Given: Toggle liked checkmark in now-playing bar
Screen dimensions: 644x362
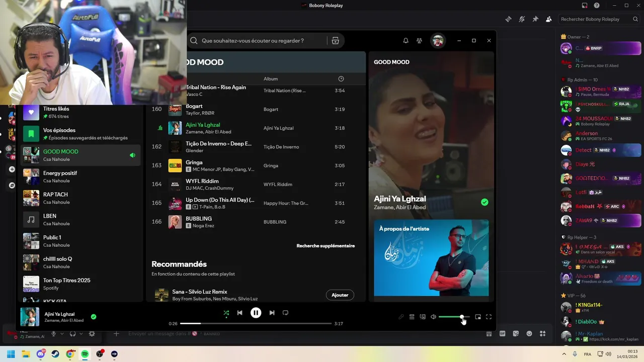Looking at the screenshot, I should tap(93, 317).
